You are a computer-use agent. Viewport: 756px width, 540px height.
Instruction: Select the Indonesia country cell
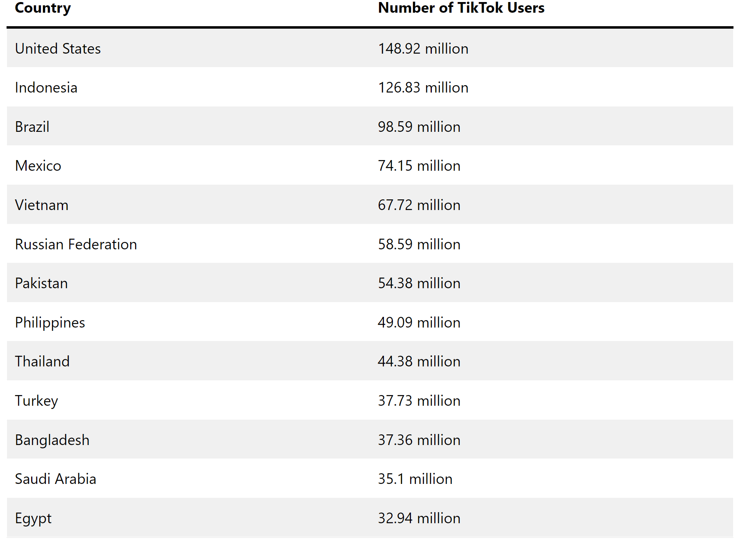(46, 88)
